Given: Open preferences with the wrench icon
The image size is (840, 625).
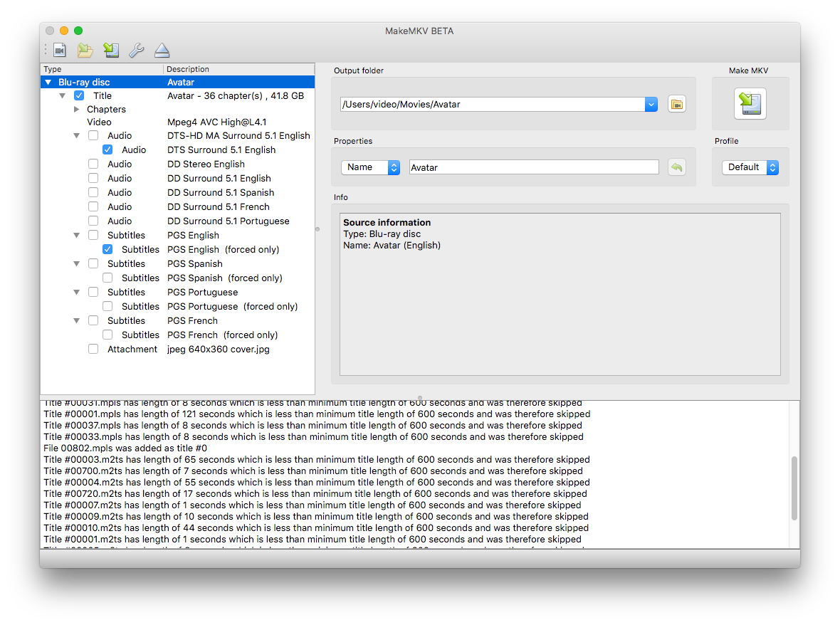Looking at the screenshot, I should tap(137, 51).
